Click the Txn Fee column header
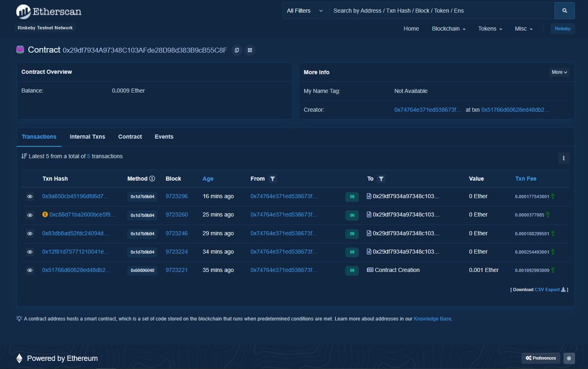 click(x=526, y=179)
